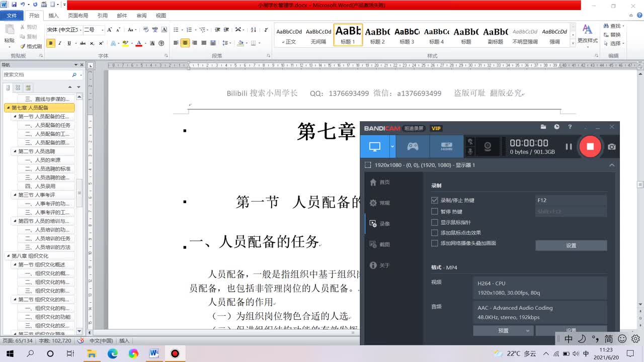Open the font size dropdown
The width and height of the screenshot is (644, 362).
[x=102, y=30]
